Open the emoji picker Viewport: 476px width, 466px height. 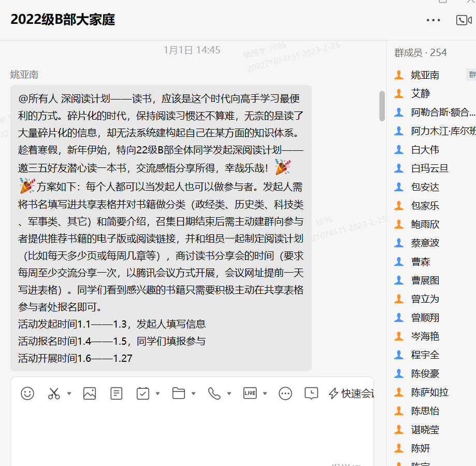pyautogui.click(x=27, y=393)
